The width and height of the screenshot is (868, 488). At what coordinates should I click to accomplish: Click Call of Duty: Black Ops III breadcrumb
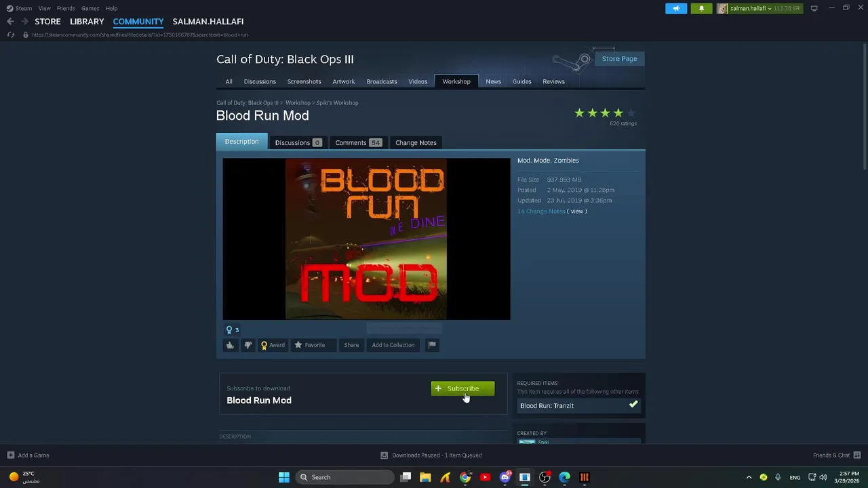(248, 103)
